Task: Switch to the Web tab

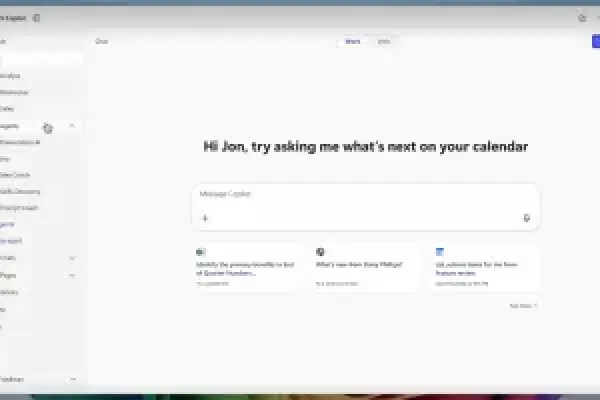Action: pyautogui.click(x=384, y=41)
